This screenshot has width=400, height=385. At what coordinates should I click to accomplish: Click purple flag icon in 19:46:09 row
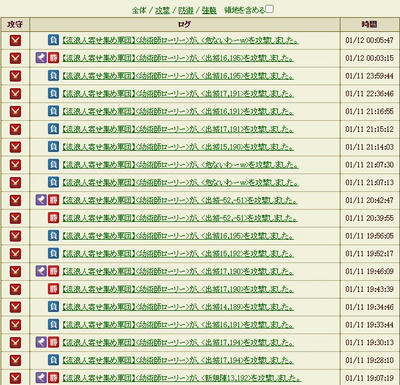pos(41,271)
